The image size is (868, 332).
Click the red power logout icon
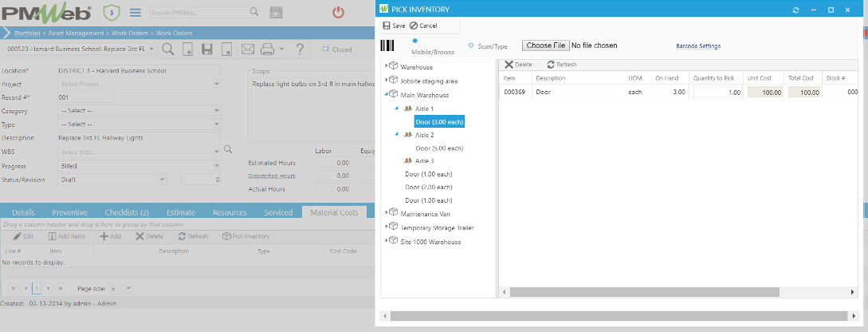pos(339,12)
